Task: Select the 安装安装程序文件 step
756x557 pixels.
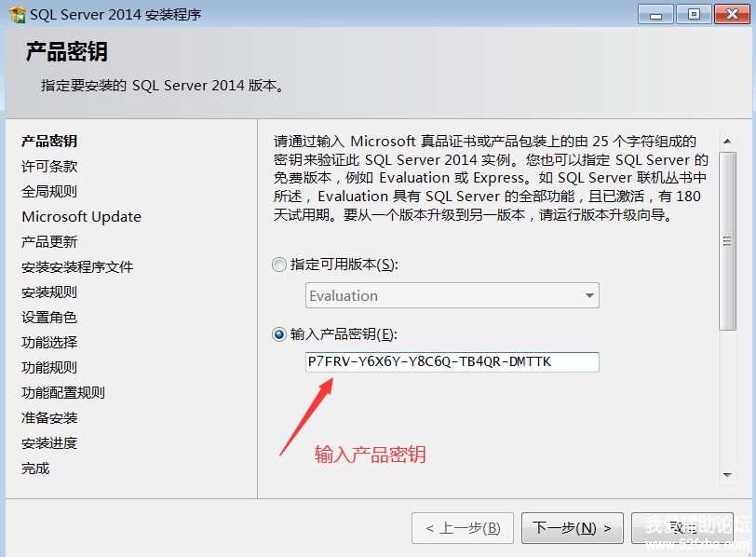Action: click(x=77, y=266)
